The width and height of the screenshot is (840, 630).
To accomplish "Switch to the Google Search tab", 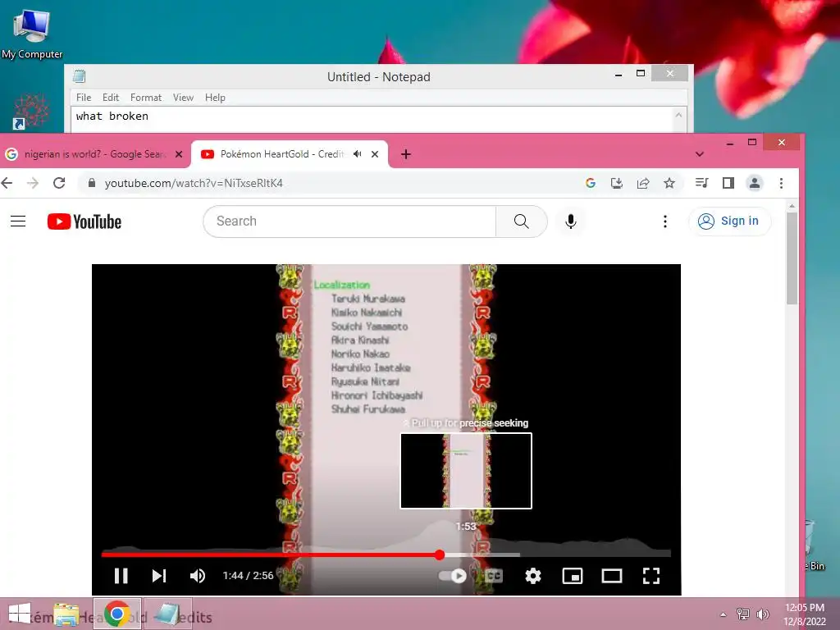I will pos(95,154).
